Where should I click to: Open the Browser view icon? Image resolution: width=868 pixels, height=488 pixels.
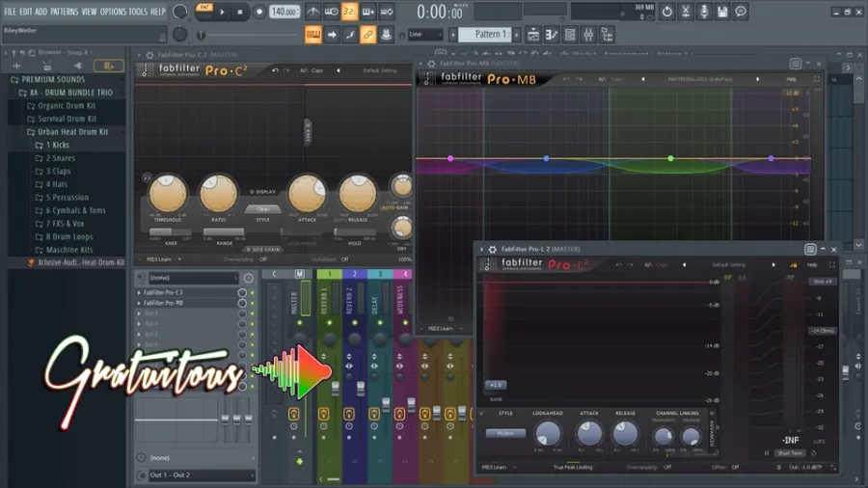[x=607, y=35]
